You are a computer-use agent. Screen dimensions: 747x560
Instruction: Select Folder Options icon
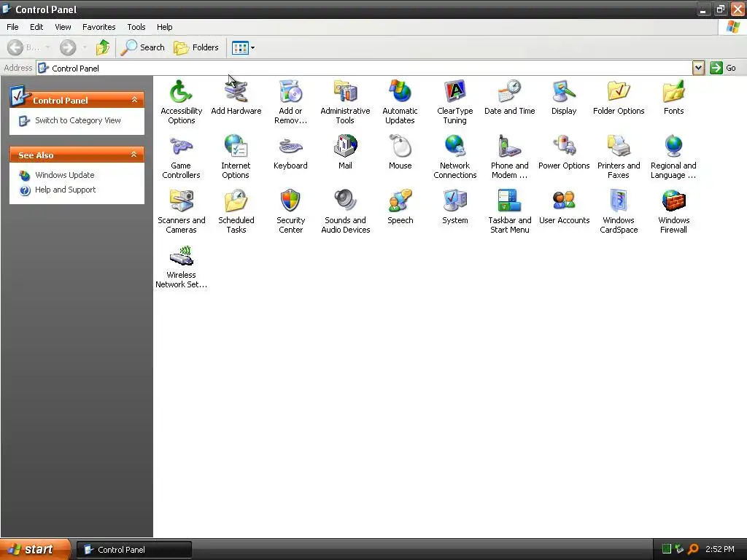[x=619, y=91]
